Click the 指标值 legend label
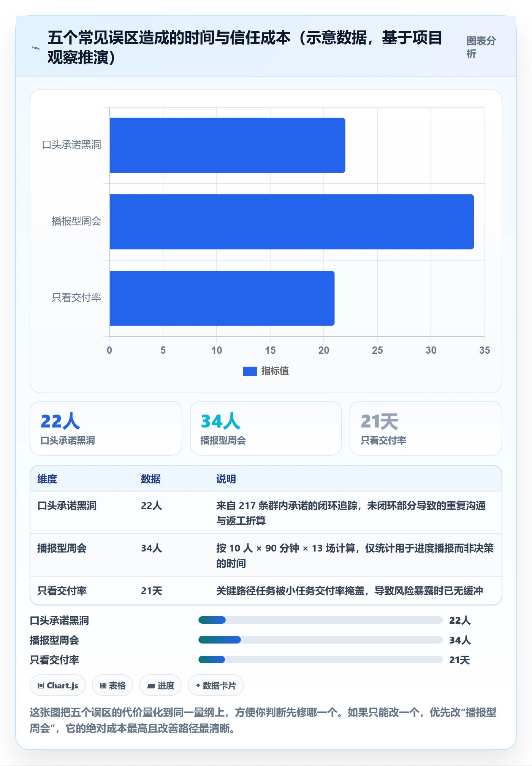The image size is (532, 766). [275, 371]
